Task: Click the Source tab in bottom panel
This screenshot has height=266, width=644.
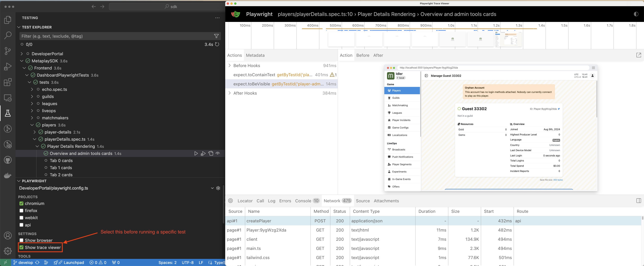Action: point(362,201)
